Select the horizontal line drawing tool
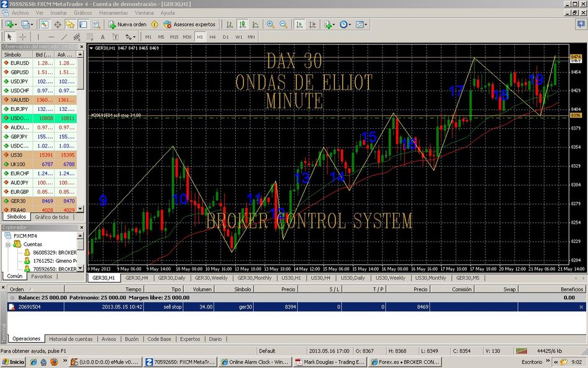 point(51,37)
